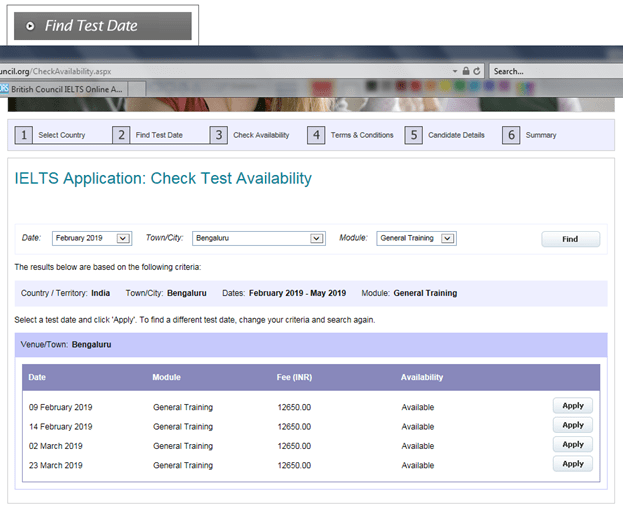The width and height of the screenshot is (623, 511).
Task: Click the refresh icon in the address bar
Action: click(x=477, y=71)
